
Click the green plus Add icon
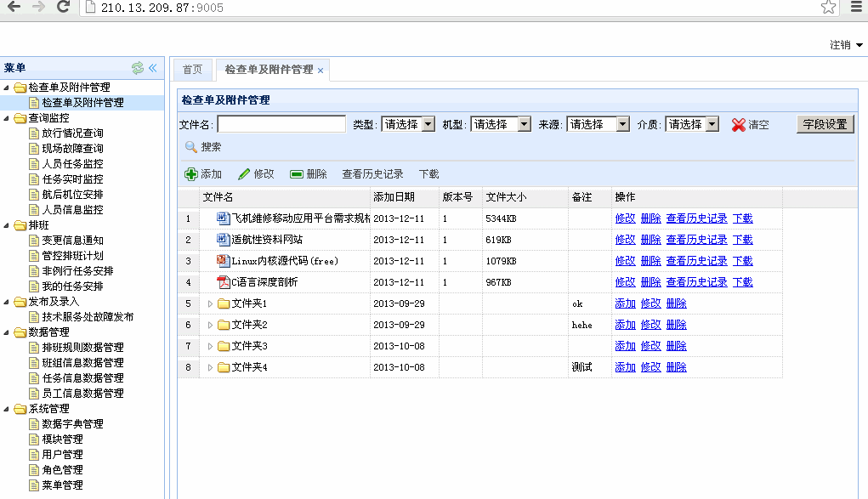click(191, 174)
